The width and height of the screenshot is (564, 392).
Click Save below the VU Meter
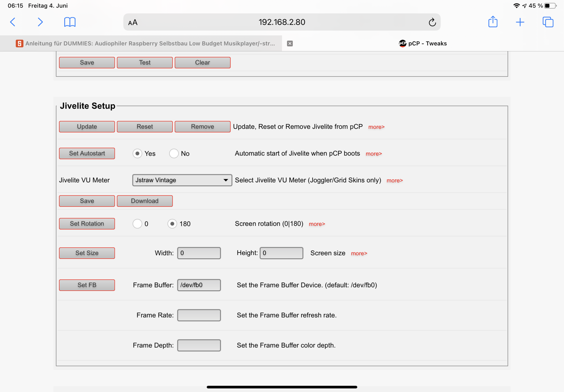[87, 201]
